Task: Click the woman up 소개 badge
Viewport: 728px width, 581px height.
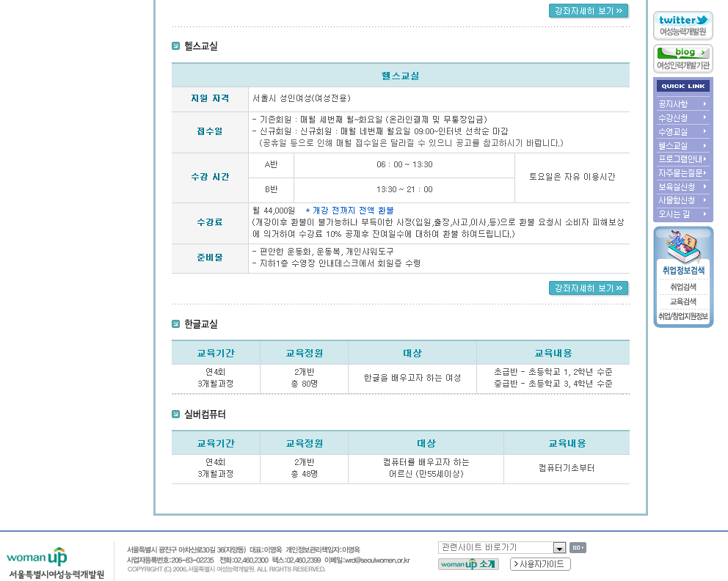Action: coord(468,564)
